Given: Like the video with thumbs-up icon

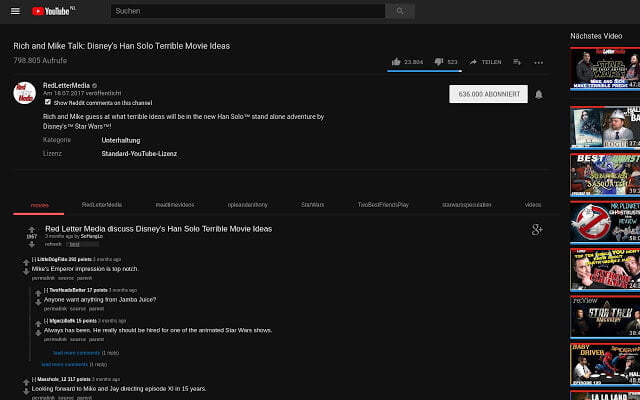Looking at the screenshot, I should coord(396,62).
